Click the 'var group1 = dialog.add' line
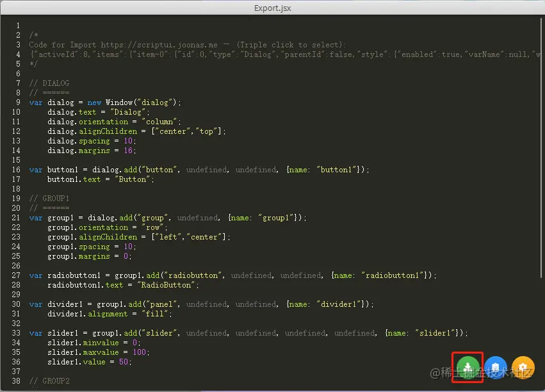This screenshot has height=392, width=545. click(x=168, y=218)
